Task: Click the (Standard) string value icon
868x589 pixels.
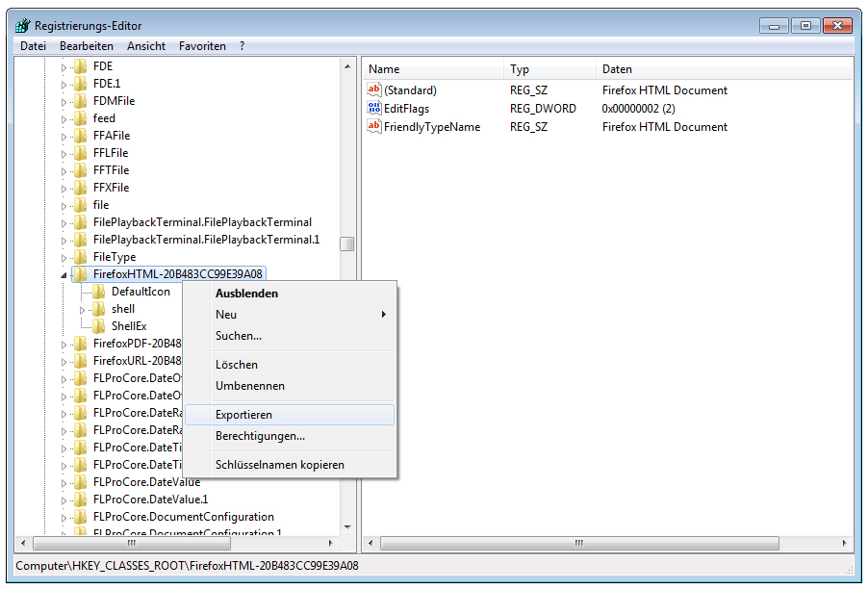Action: pos(374,90)
